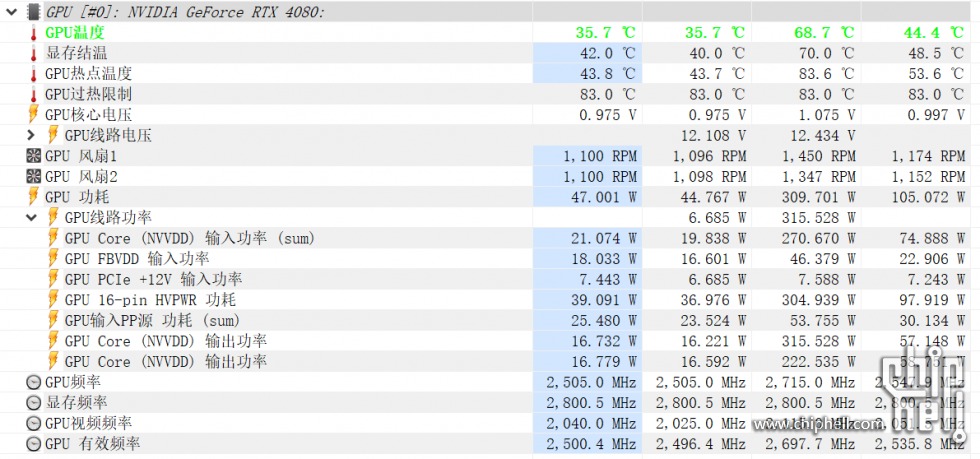Select the GPU核心电压 sensor label
Viewport: 980px width, 459px height.
(88, 115)
